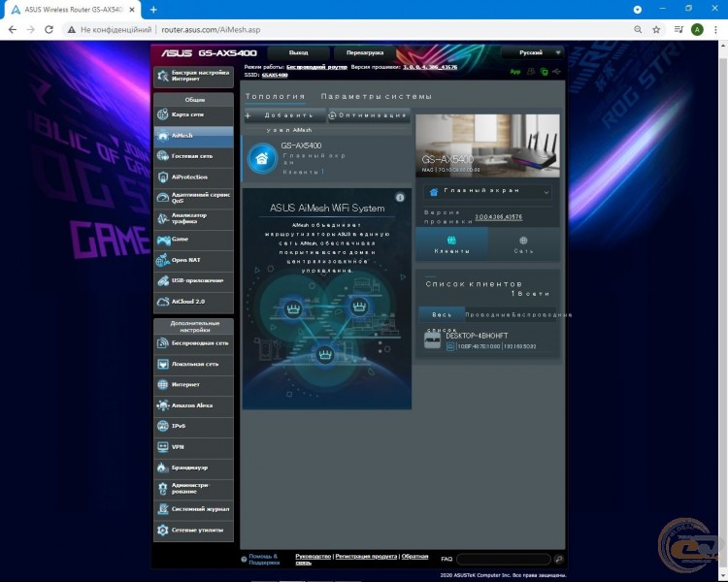Screen dimensions: 728x582
Task: Open Administration (Администрирование)
Action: (193, 489)
